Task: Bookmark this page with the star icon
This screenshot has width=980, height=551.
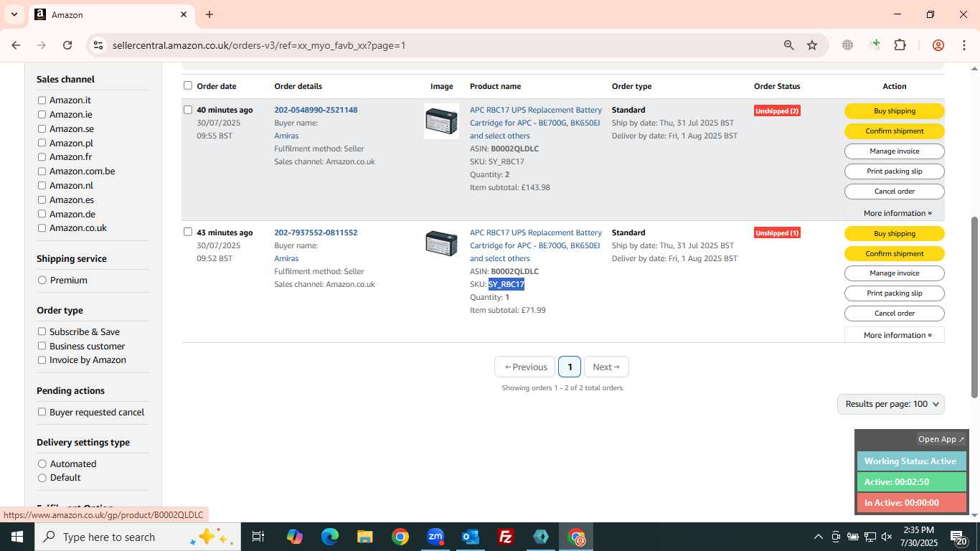Action: (812, 45)
